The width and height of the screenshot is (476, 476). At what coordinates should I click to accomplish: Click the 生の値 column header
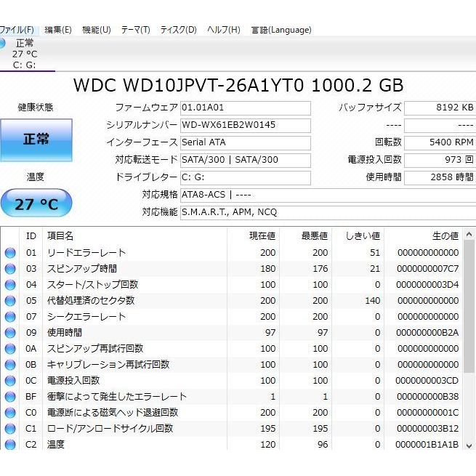(445, 236)
